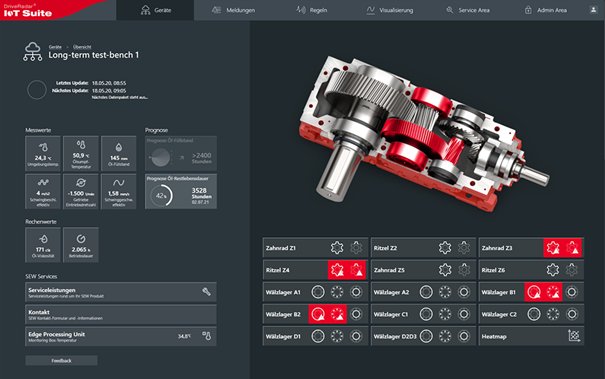Click the first gear icon of Ritzel Z6
The image size is (605, 379).
553,270
